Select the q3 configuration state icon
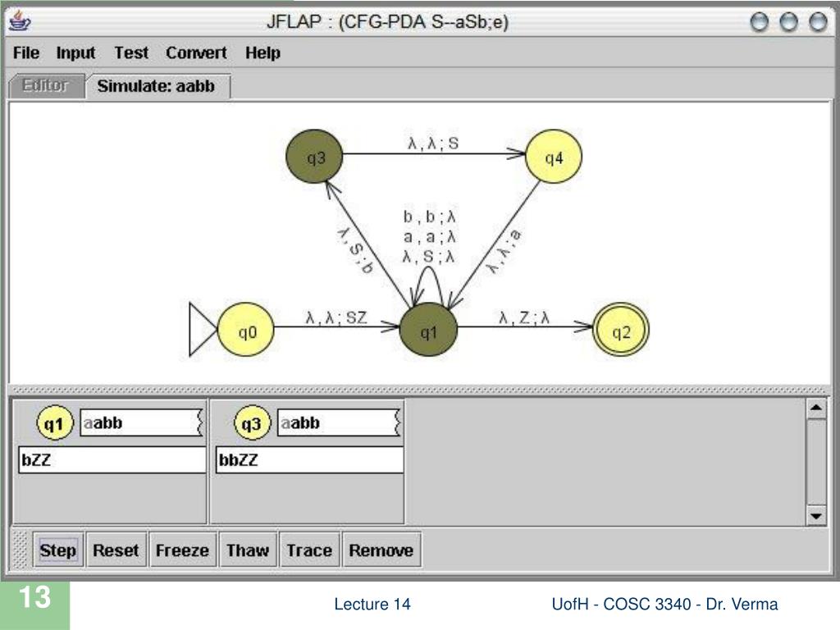 (253, 423)
